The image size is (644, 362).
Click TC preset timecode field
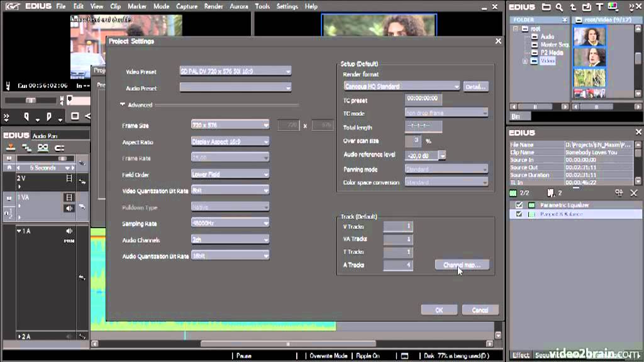click(423, 99)
